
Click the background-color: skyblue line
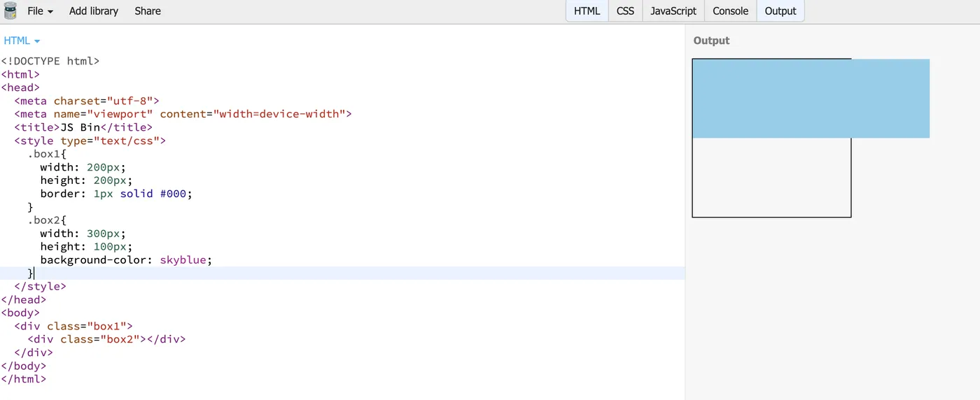[126, 260]
